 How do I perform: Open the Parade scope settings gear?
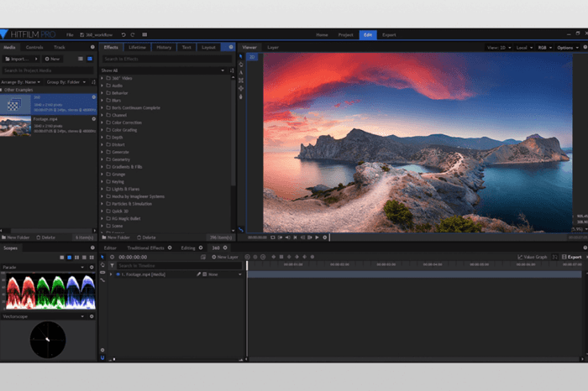pyautogui.click(x=92, y=268)
